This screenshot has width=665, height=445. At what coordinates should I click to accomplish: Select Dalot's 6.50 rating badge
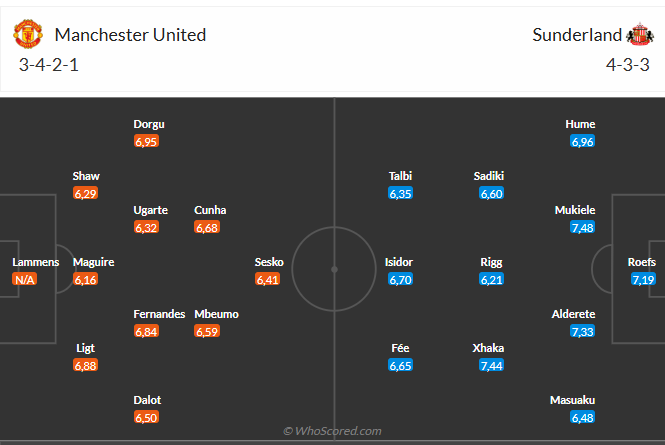146,417
